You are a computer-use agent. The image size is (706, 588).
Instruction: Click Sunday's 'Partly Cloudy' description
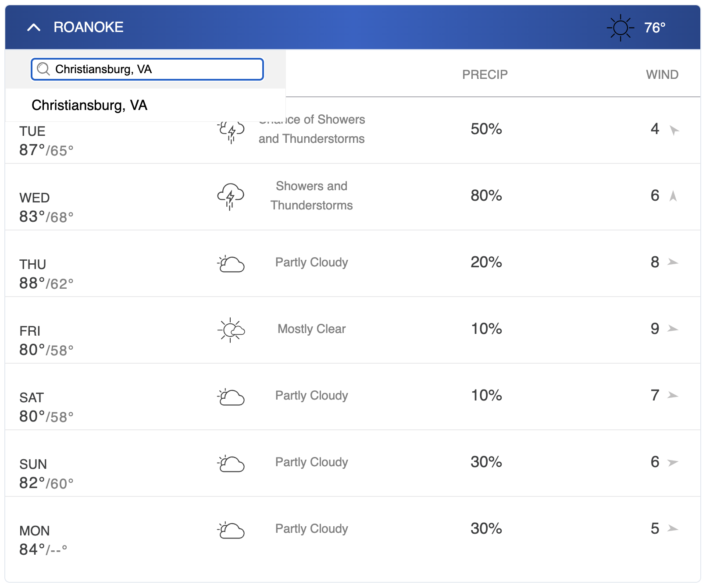click(312, 462)
